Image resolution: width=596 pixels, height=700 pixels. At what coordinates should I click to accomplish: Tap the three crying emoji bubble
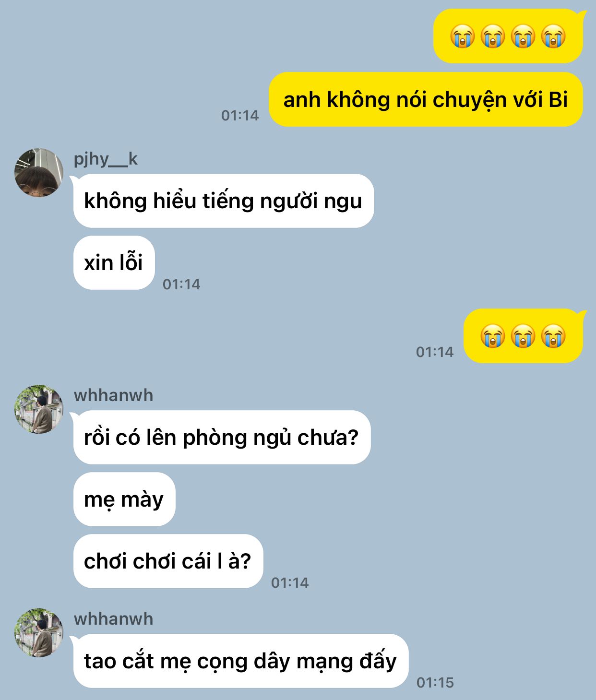click(x=524, y=336)
